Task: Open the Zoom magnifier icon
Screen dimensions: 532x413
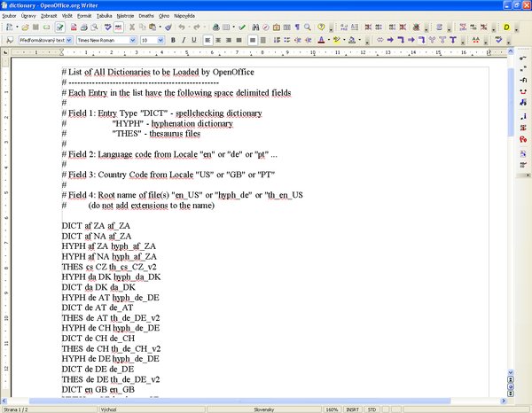Action: point(308,27)
